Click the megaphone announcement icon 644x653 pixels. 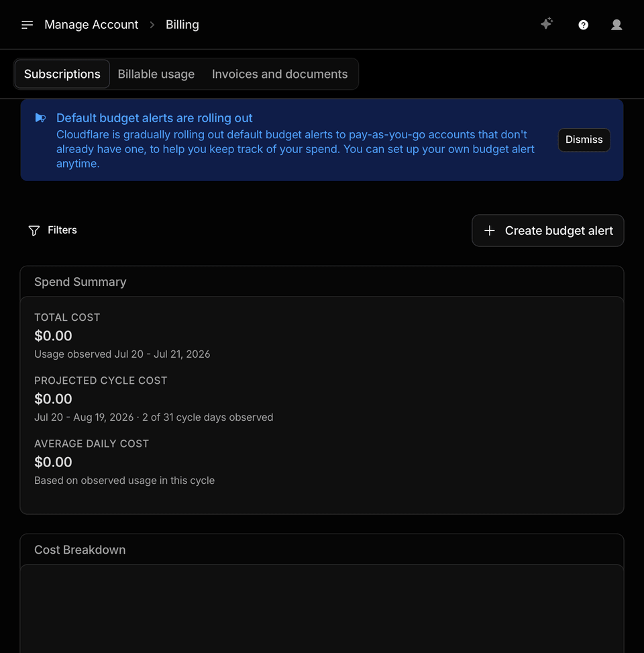(x=40, y=118)
